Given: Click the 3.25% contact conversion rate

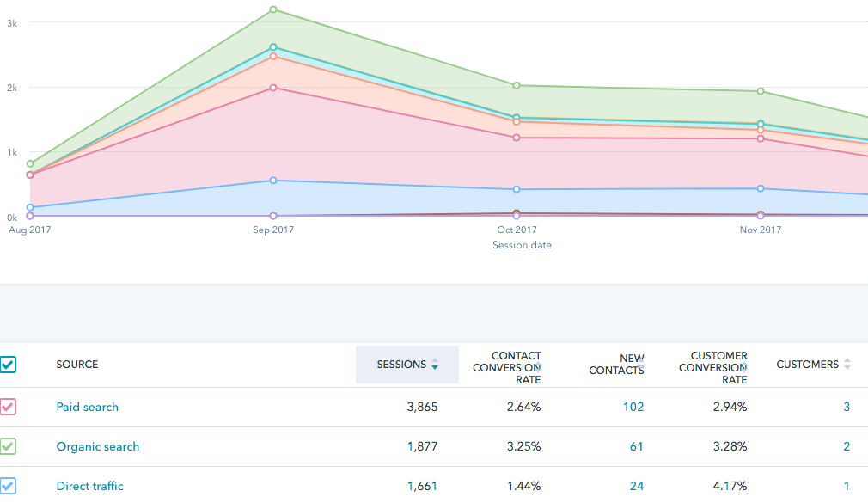Looking at the screenshot, I should pos(523,446).
